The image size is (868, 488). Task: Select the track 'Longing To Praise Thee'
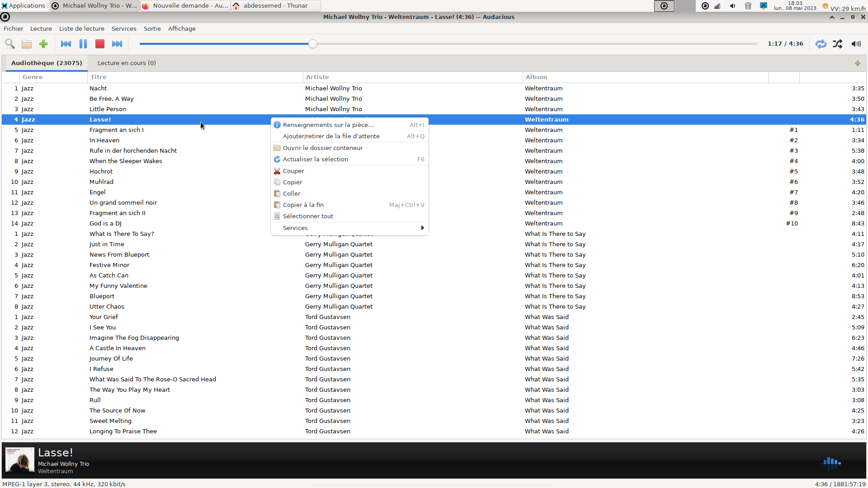(434, 431)
